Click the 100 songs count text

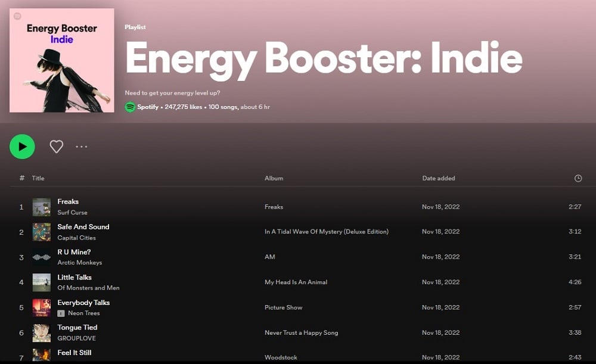[223, 107]
